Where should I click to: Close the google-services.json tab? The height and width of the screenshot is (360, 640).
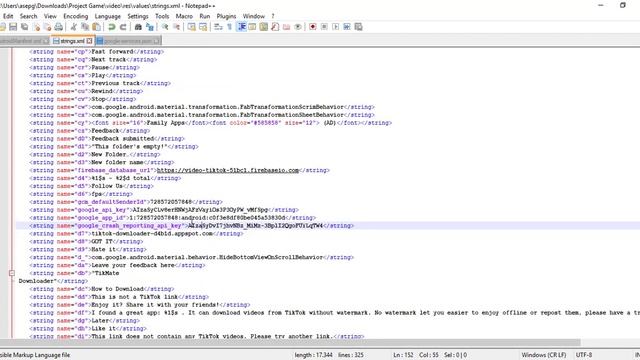[x=156, y=41]
